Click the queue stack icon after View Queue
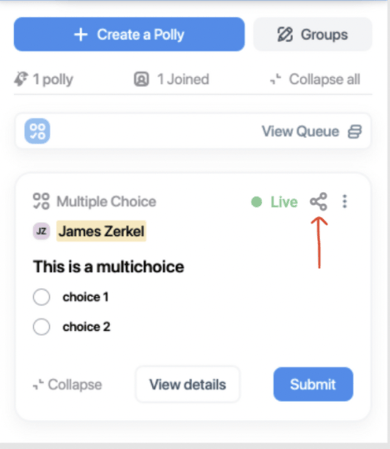 point(355,132)
